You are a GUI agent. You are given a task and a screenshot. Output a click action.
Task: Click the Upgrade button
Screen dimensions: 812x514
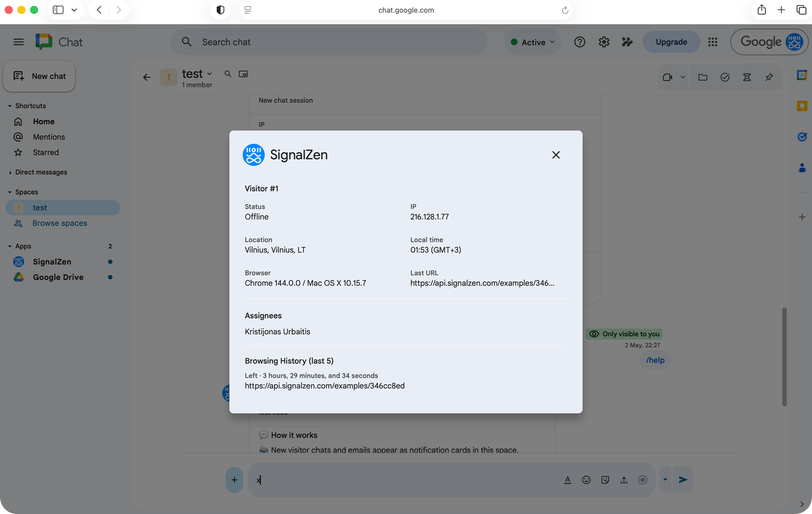[671, 42]
